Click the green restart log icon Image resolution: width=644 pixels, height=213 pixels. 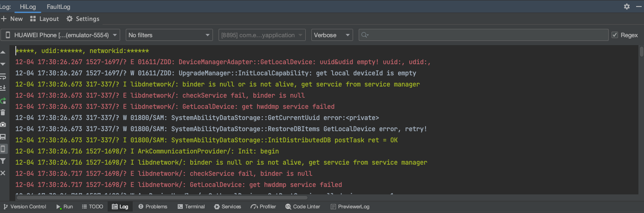point(3,100)
